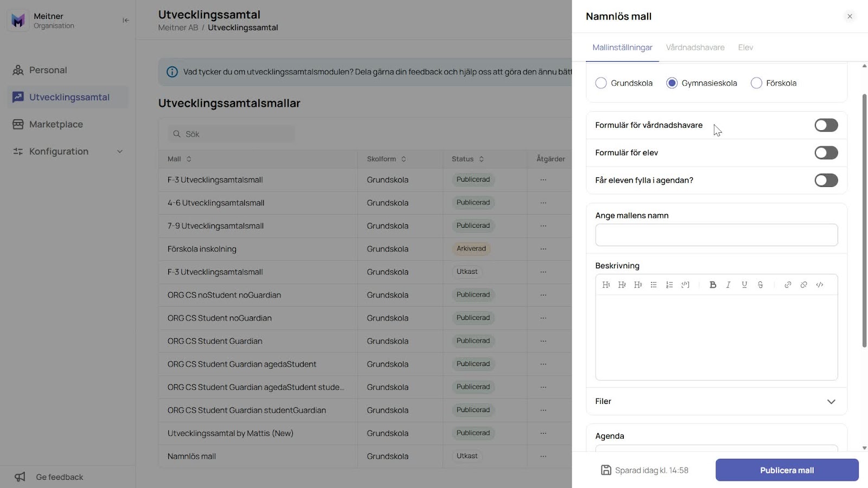The width and height of the screenshot is (868, 488).
Task: Switch to the Vårdnadshavare tab
Action: tap(695, 48)
